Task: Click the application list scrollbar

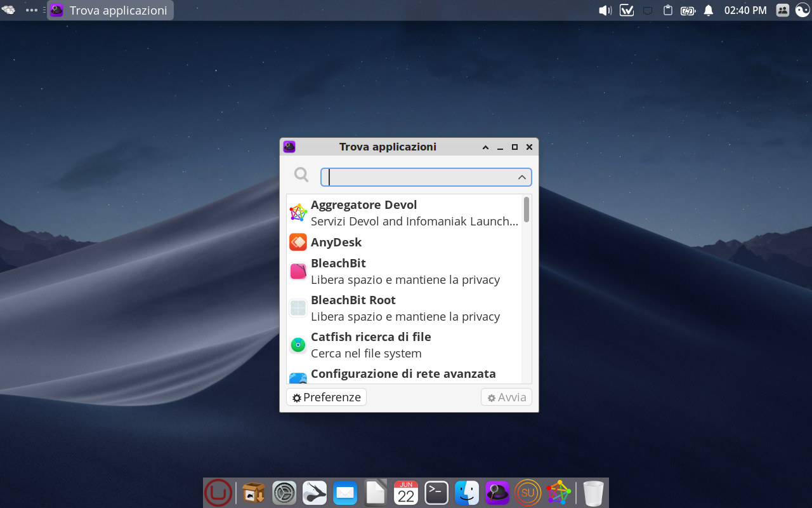Action: click(x=527, y=210)
